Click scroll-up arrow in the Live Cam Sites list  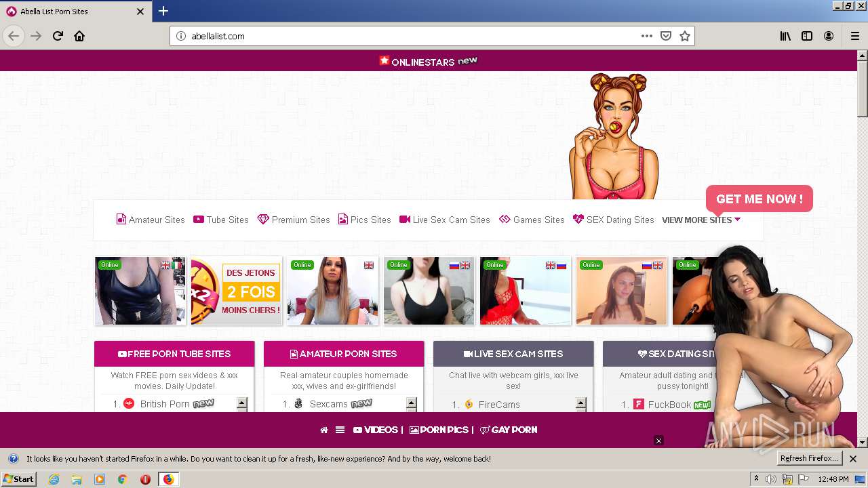pos(581,403)
